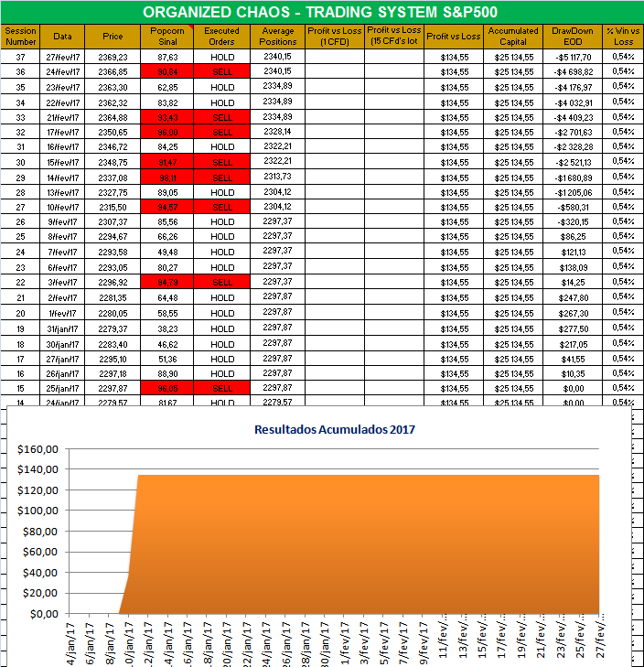Image resolution: width=644 pixels, height=667 pixels.
Task: Select the date cell 13/fev/17
Action: [62, 193]
